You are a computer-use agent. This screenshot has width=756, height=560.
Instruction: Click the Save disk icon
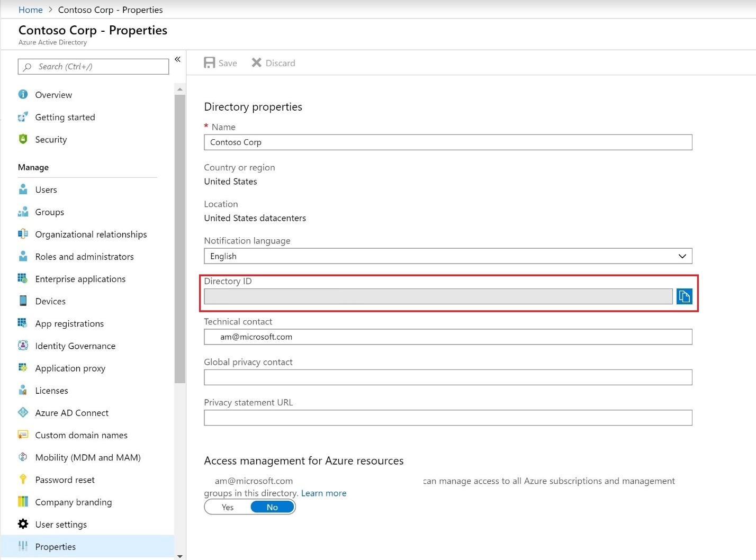[x=210, y=63]
